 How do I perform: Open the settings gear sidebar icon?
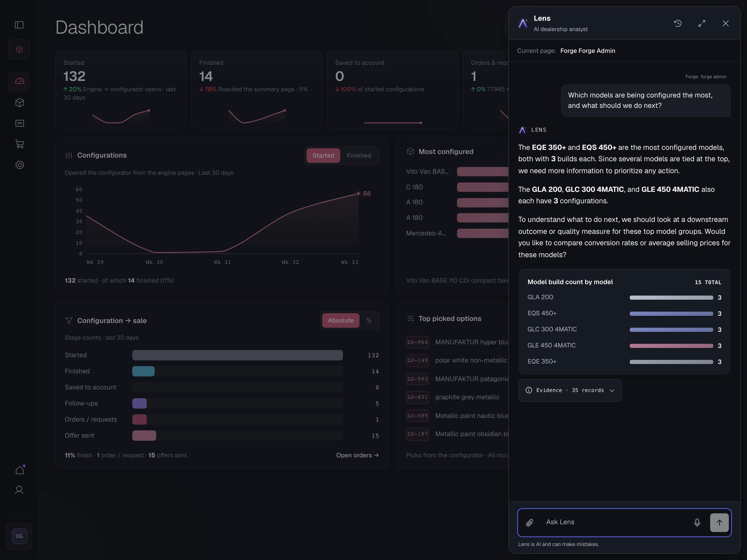tap(20, 165)
